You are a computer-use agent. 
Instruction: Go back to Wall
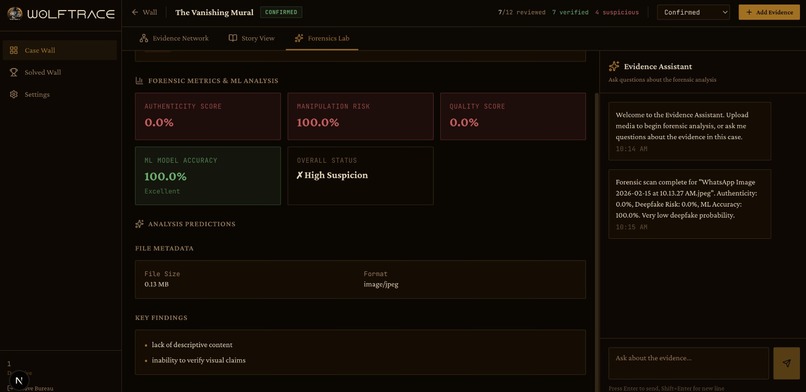(x=144, y=12)
